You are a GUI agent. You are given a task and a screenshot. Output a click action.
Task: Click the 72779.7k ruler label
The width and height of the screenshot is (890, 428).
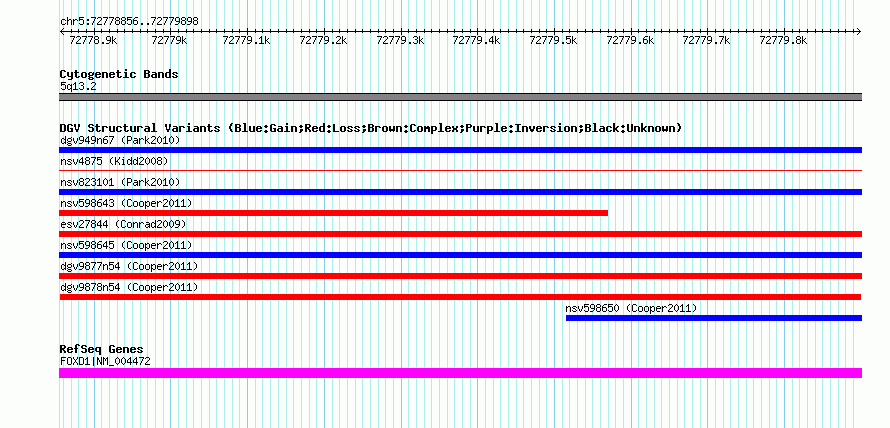tap(706, 41)
